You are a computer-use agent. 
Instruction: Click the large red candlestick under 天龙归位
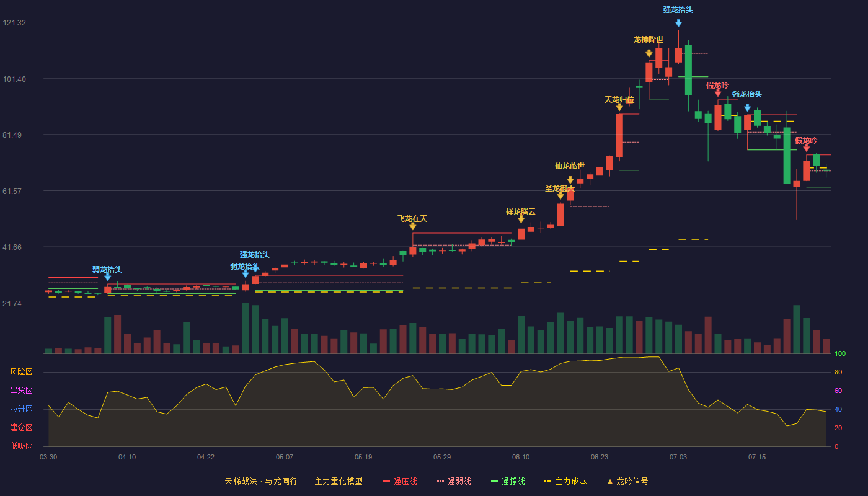pyautogui.click(x=619, y=135)
